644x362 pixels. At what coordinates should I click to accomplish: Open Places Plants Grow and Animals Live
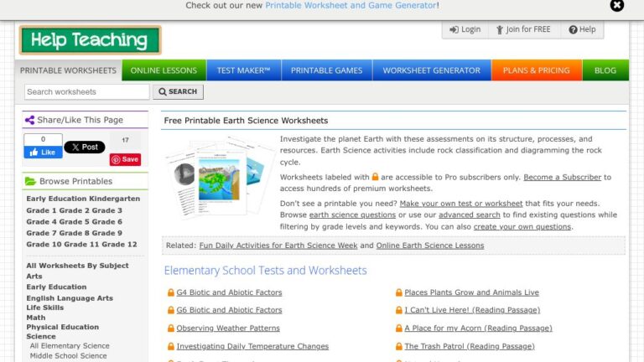pos(471,292)
